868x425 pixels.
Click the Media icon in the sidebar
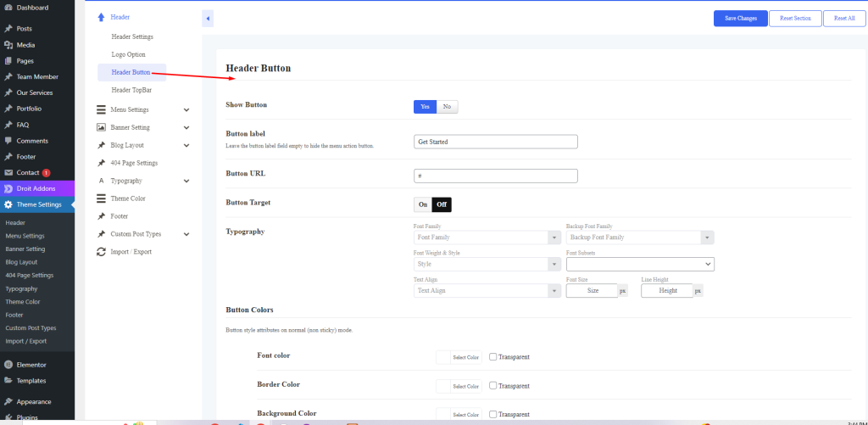(x=8, y=45)
